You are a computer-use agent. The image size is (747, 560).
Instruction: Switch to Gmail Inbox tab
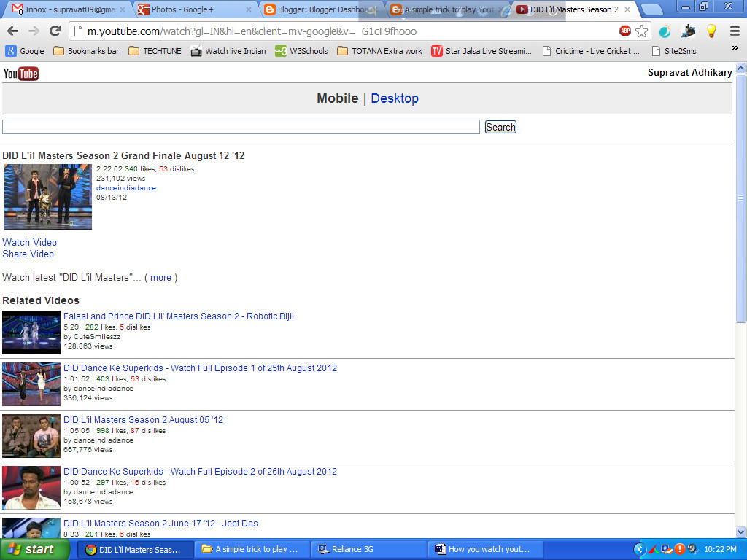point(69,9)
